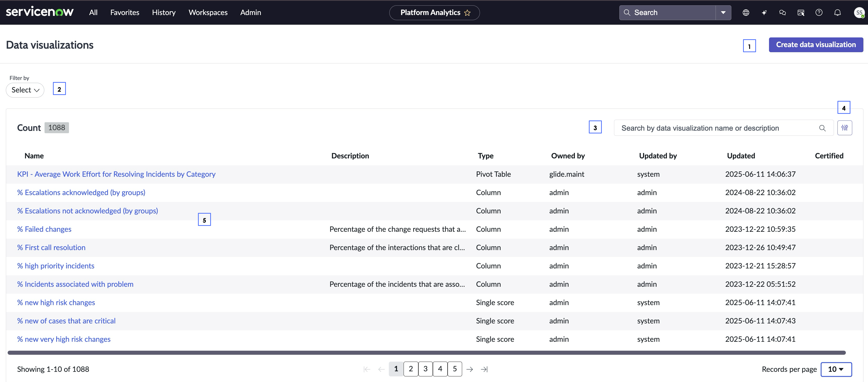Image resolution: width=868 pixels, height=382 pixels.
Task: Click the horizontal scrollbar below the table
Action: 426,353
